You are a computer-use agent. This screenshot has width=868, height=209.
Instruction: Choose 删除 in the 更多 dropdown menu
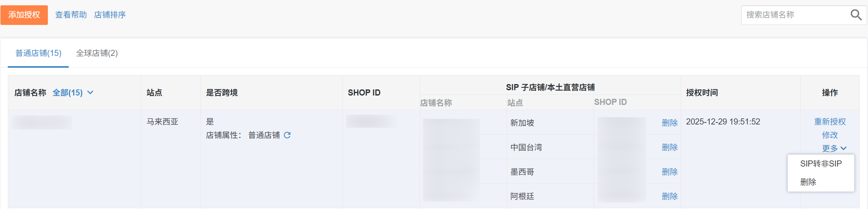[x=808, y=182]
